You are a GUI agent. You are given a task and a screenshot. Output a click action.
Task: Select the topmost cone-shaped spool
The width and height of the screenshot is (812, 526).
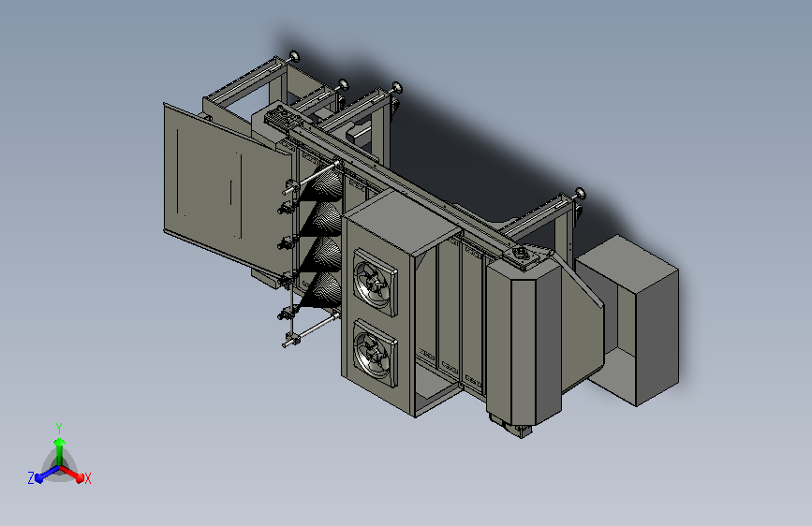tap(325, 183)
